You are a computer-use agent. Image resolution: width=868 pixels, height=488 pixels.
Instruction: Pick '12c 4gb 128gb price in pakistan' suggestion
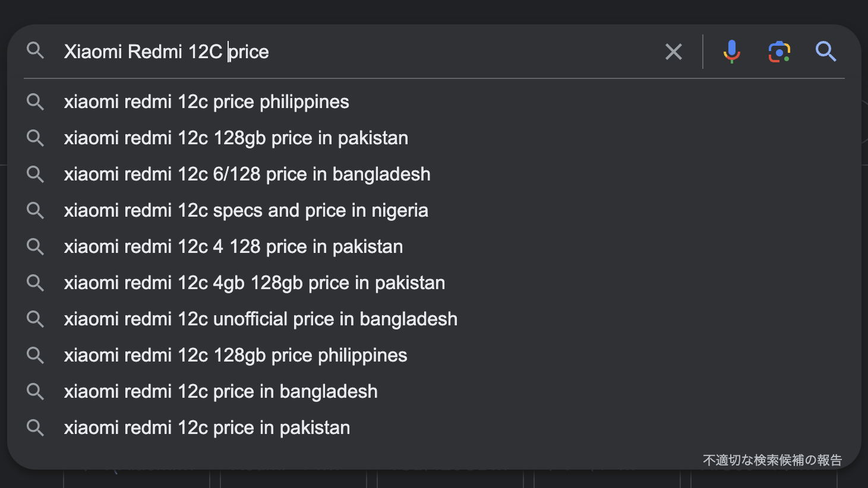254,283
